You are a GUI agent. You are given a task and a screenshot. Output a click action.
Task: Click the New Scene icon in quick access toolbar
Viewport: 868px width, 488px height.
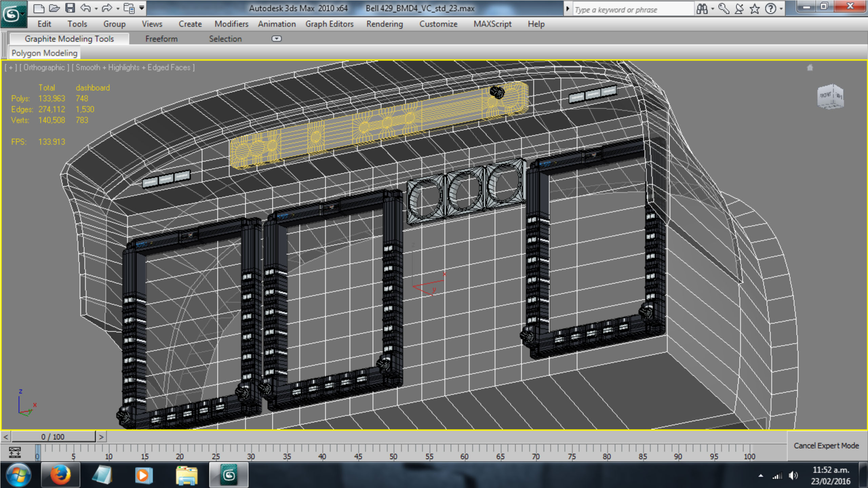[x=39, y=8]
